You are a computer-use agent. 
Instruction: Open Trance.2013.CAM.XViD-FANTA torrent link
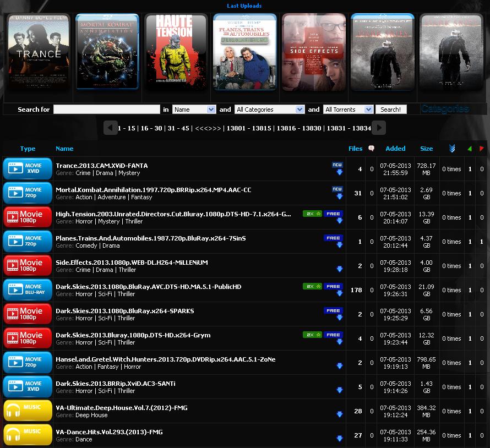tap(101, 166)
